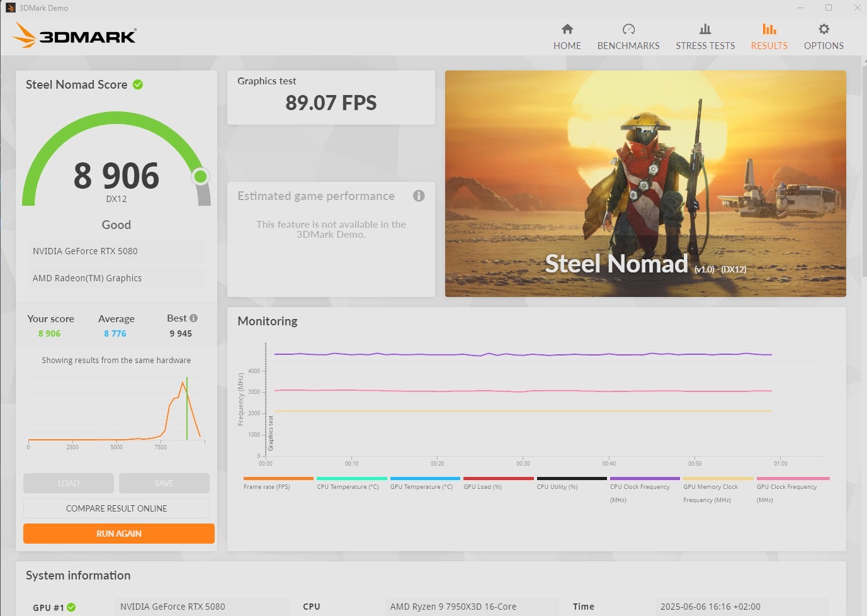Image resolution: width=867 pixels, height=616 pixels.
Task: Click the 8 906 score number
Action: click(116, 176)
